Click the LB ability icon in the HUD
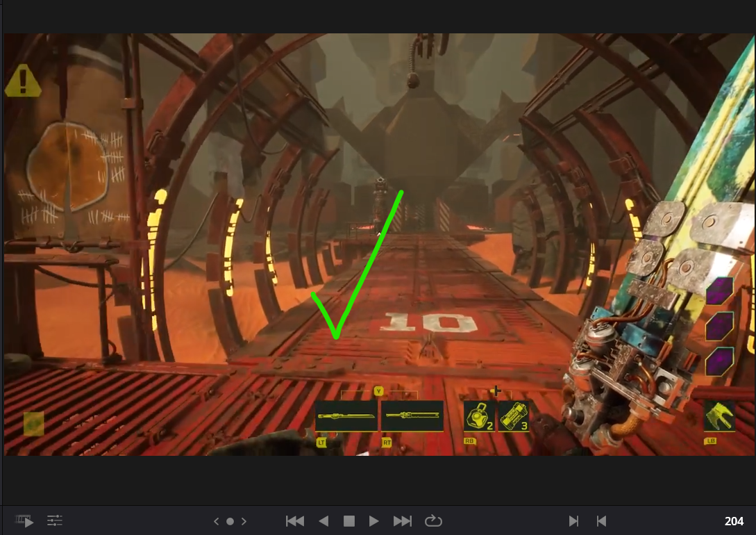The width and height of the screenshot is (756, 535). (719, 416)
